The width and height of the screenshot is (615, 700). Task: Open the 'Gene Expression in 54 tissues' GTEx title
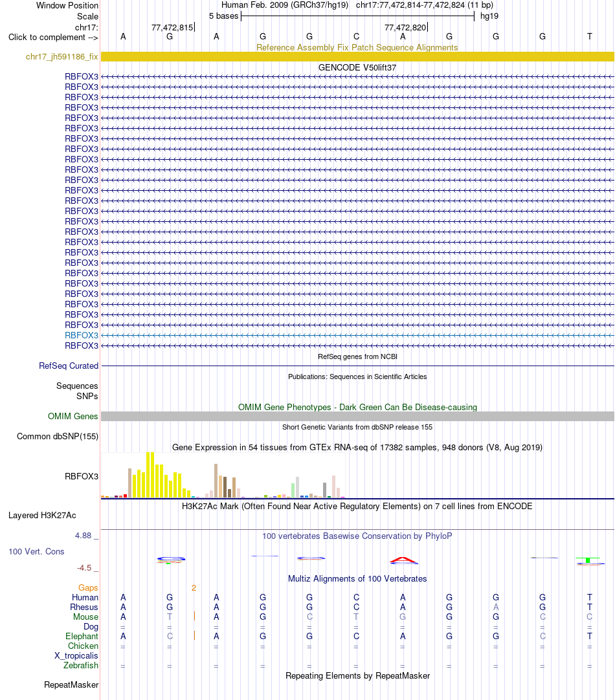(x=357, y=447)
